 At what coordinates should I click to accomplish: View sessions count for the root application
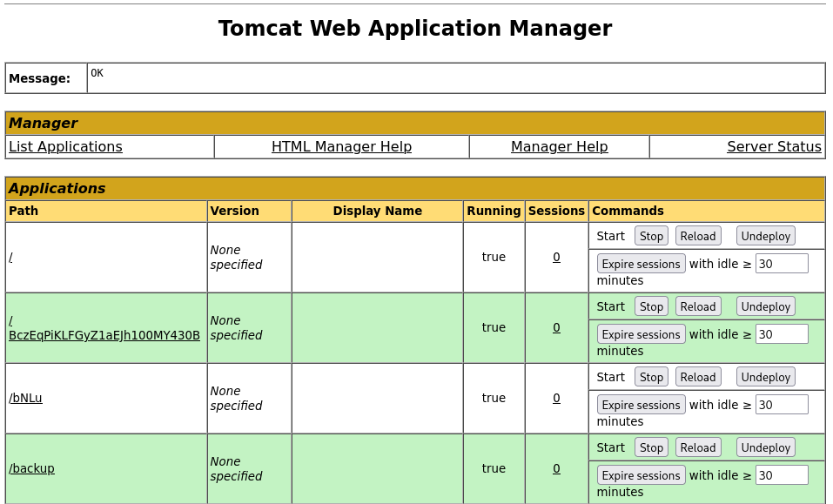pos(556,257)
